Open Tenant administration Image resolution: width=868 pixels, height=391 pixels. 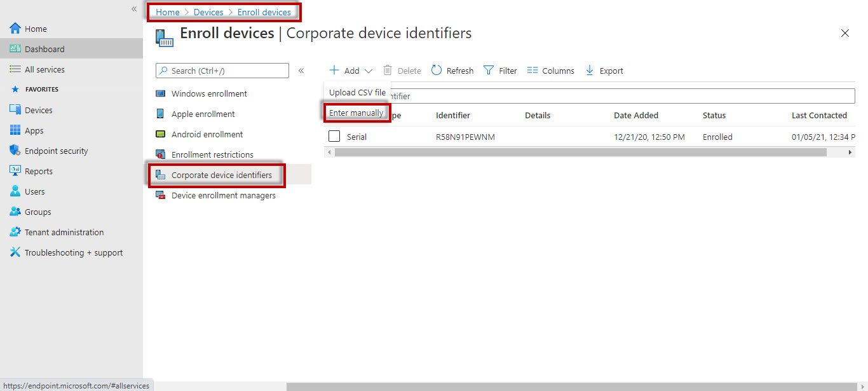[x=15, y=231]
